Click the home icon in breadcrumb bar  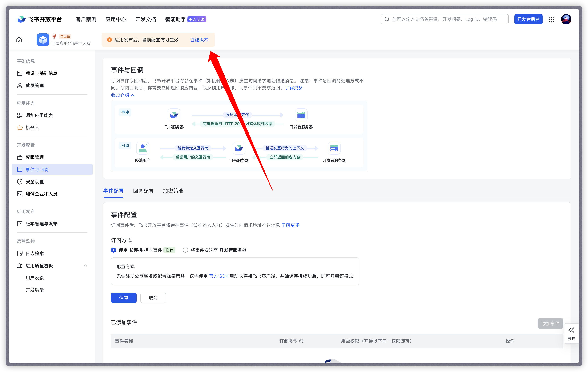pos(19,40)
